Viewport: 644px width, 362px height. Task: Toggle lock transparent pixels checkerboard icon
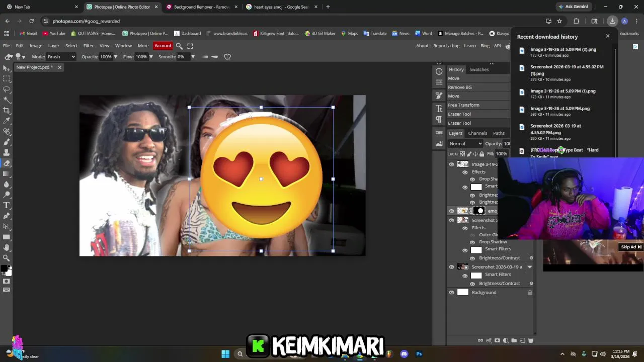[x=463, y=154]
